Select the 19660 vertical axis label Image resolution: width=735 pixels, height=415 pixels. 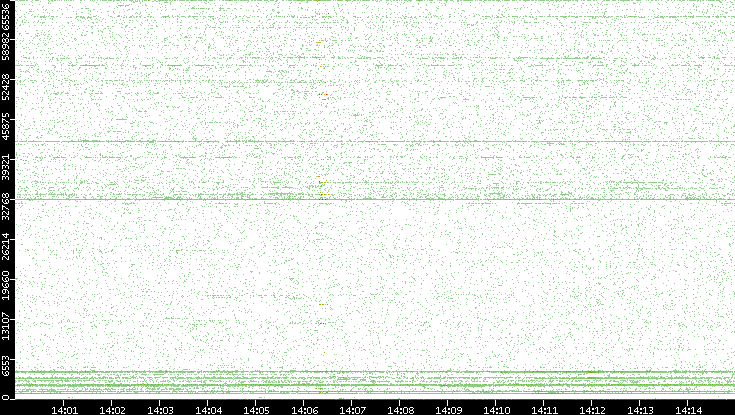click(x=5, y=286)
